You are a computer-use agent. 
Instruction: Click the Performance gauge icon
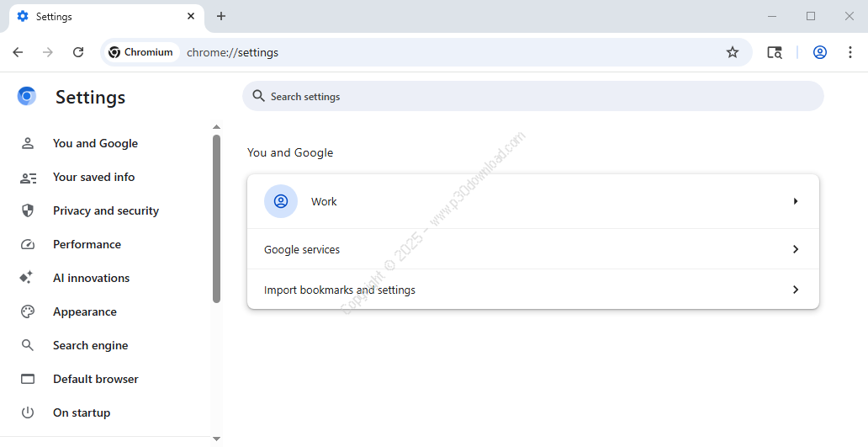(28, 244)
